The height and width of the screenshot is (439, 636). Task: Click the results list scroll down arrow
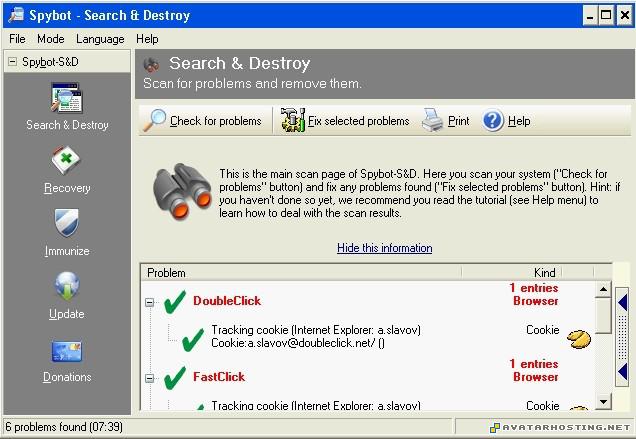(x=603, y=402)
